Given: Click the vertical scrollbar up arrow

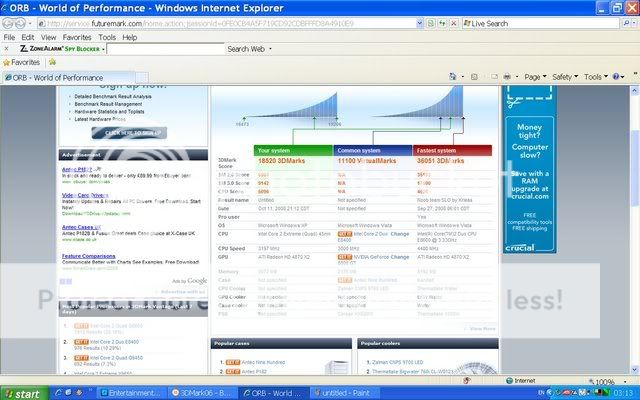Looking at the screenshot, I should pos(635,91).
